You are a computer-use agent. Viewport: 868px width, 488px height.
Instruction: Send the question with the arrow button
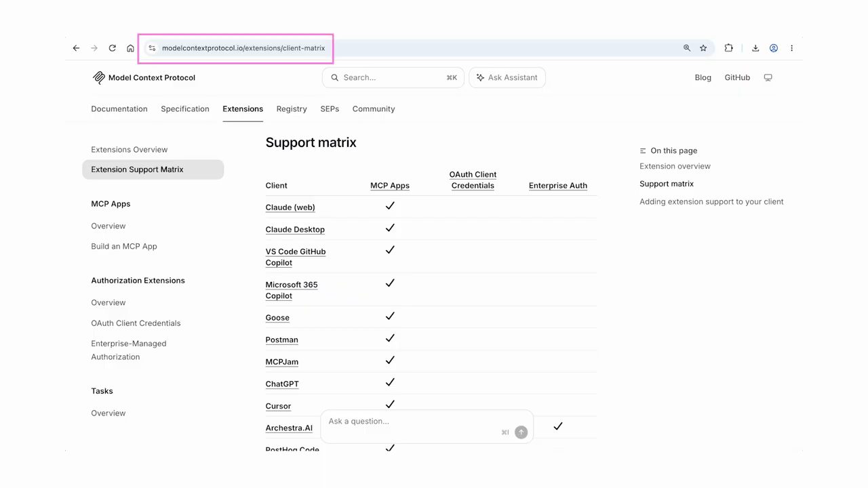pyautogui.click(x=521, y=432)
